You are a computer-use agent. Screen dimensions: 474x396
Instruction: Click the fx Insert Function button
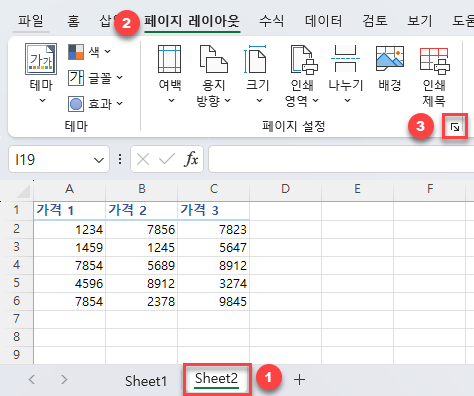coord(191,159)
